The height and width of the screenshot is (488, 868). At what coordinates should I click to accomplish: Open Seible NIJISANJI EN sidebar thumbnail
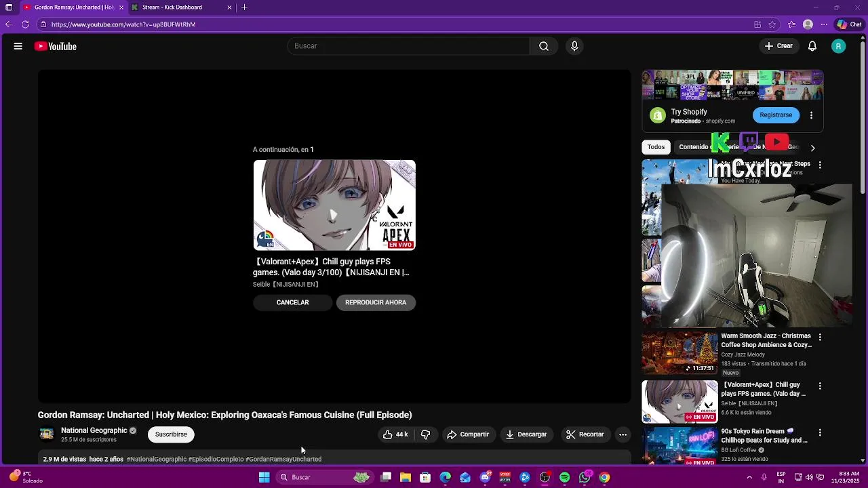pos(679,402)
